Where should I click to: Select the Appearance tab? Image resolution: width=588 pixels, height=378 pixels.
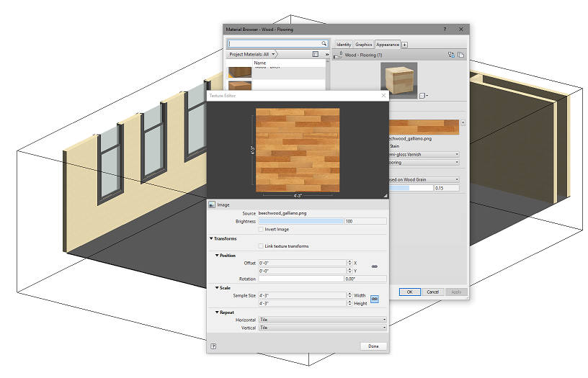pyautogui.click(x=388, y=45)
